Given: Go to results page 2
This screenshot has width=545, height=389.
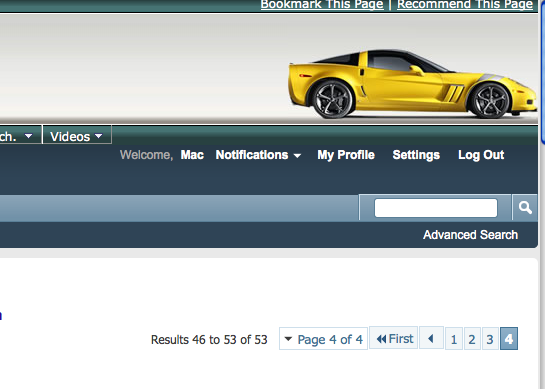Looking at the screenshot, I should click(x=472, y=339).
